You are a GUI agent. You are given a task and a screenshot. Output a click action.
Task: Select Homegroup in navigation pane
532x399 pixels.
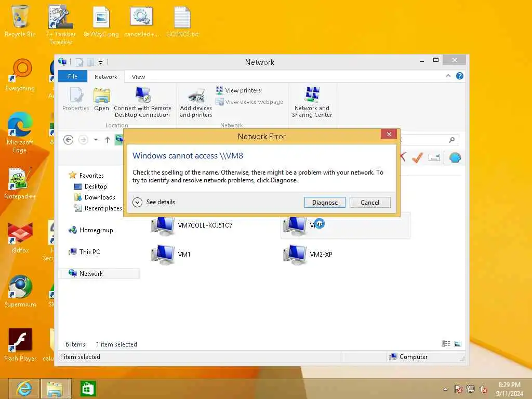(x=91, y=230)
